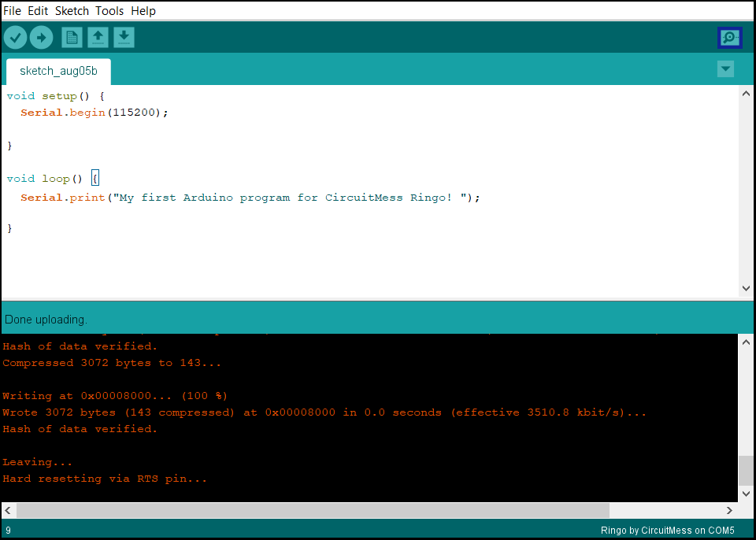The height and width of the screenshot is (540, 756).
Task: Click 'Ringo by CircuitMess on COM5' status text
Action: pos(667,531)
